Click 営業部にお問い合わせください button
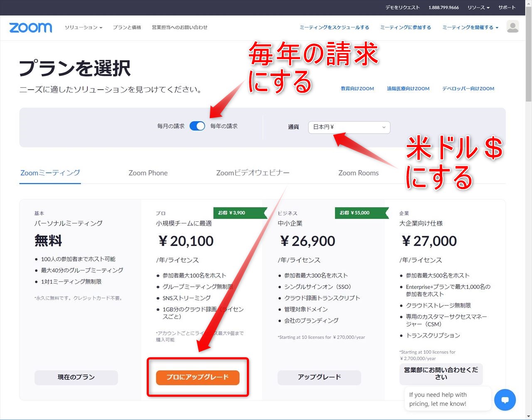The height and width of the screenshot is (420, 532). point(441,373)
